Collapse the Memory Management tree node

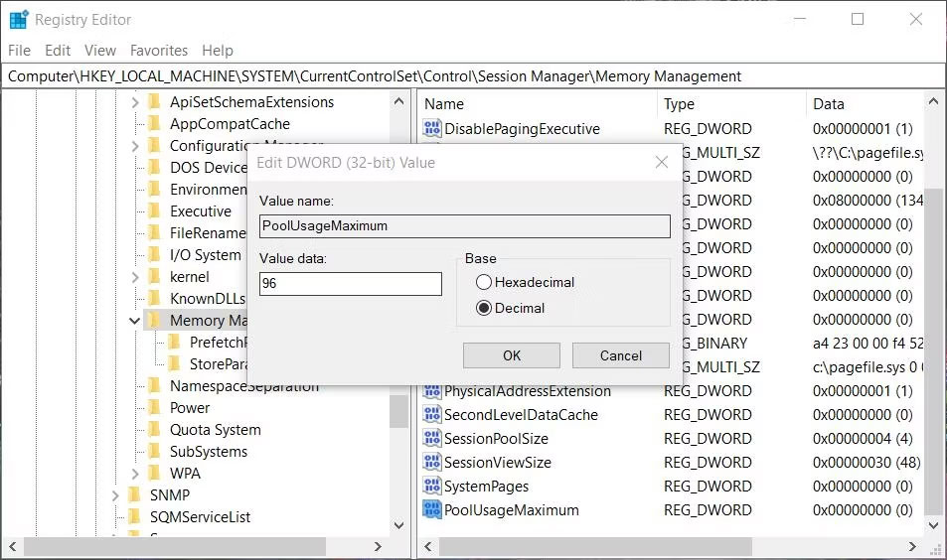tap(134, 321)
